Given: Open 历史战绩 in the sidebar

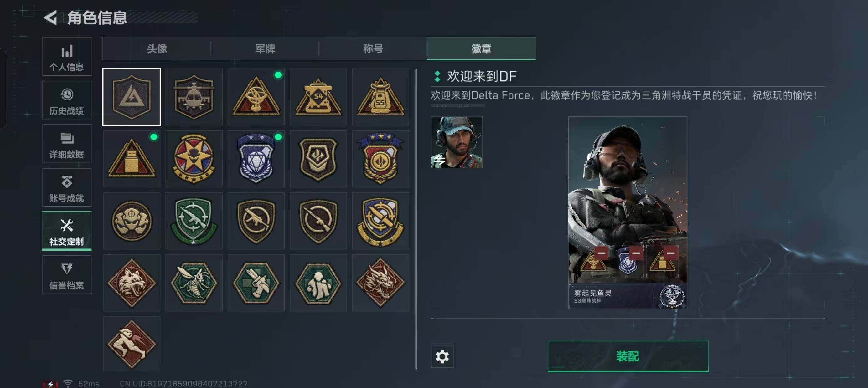Looking at the screenshot, I should [x=67, y=100].
